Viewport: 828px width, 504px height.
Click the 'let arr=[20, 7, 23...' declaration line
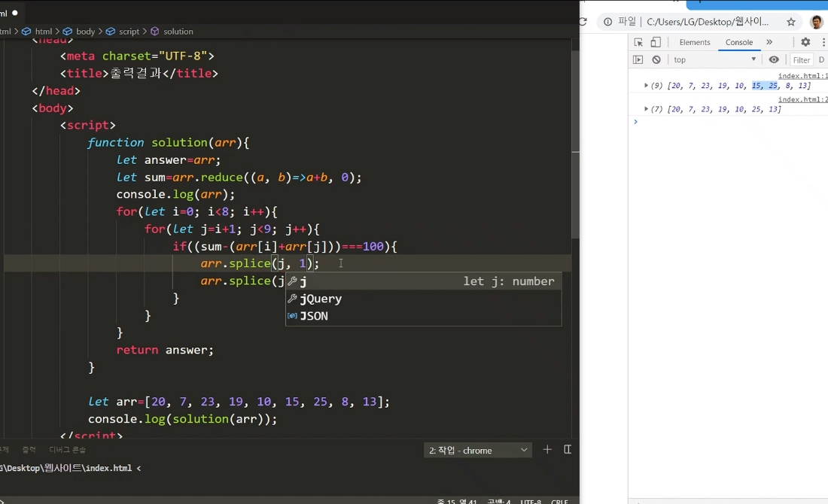[x=239, y=402]
